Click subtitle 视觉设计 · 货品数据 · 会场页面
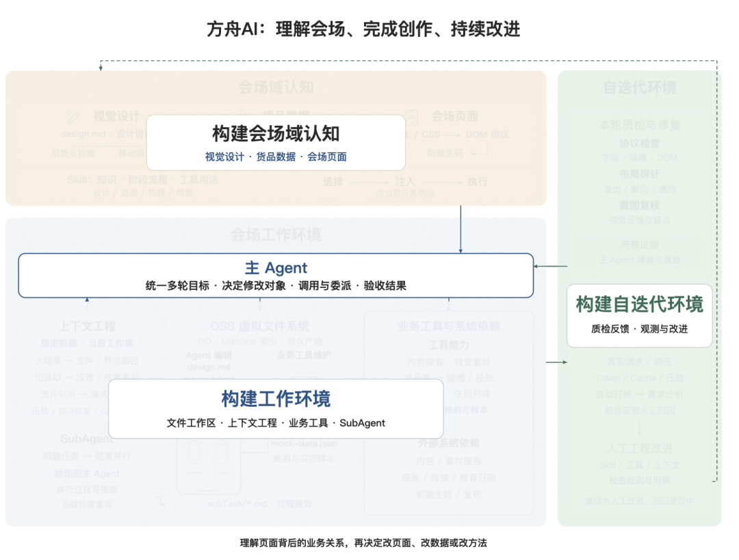 pos(276,157)
